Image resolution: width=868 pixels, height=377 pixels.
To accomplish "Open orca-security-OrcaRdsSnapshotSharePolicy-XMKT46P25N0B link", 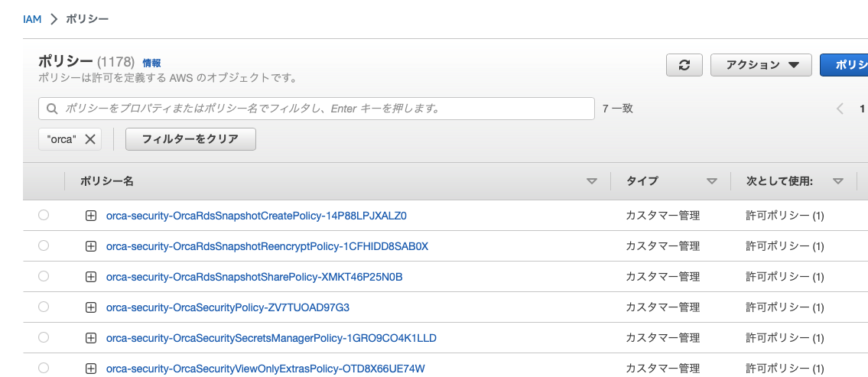I will click(x=254, y=277).
